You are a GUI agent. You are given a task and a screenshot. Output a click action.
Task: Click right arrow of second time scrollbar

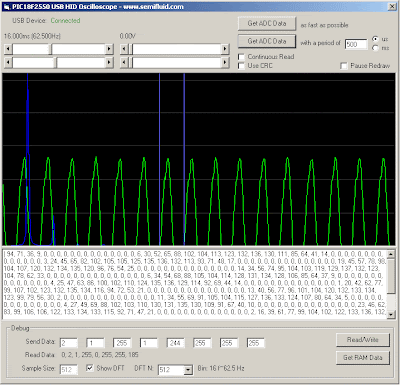(109, 62)
